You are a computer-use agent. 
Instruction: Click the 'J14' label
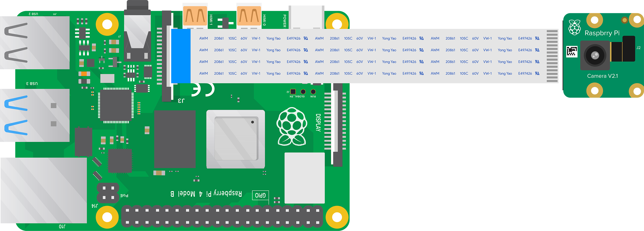(x=95, y=206)
